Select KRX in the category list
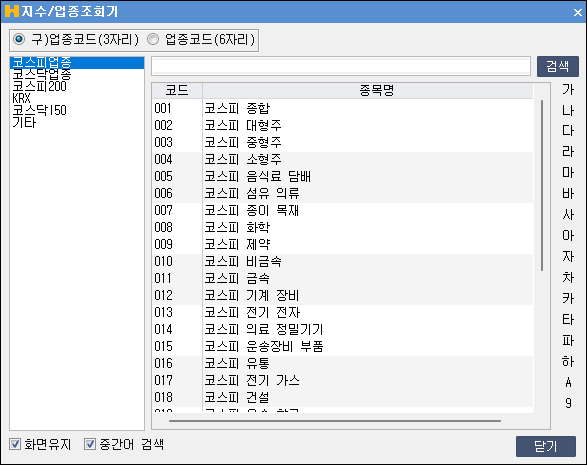The width and height of the screenshot is (587, 465). click(77, 98)
